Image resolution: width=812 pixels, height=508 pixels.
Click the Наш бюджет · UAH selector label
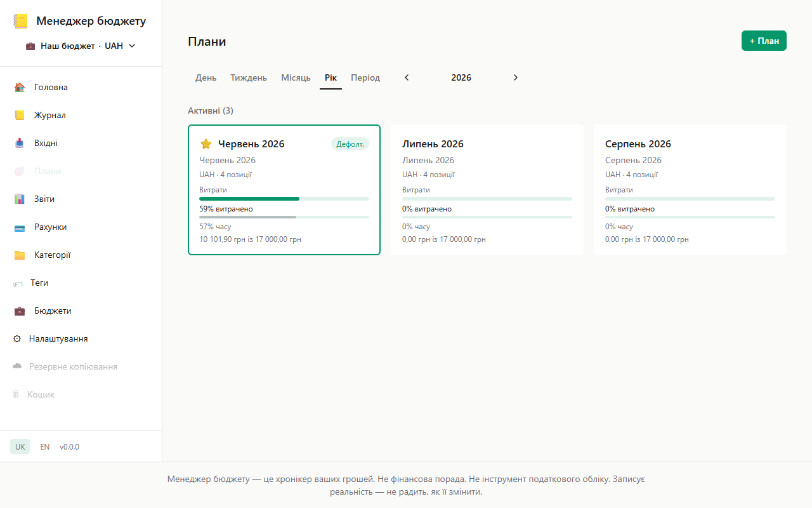[82, 46]
